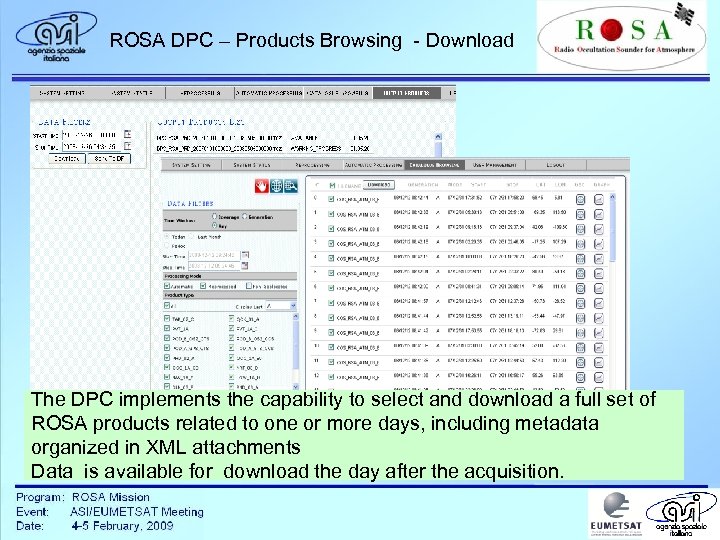Toggle the Automatic processing mode checkbox

point(167,286)
